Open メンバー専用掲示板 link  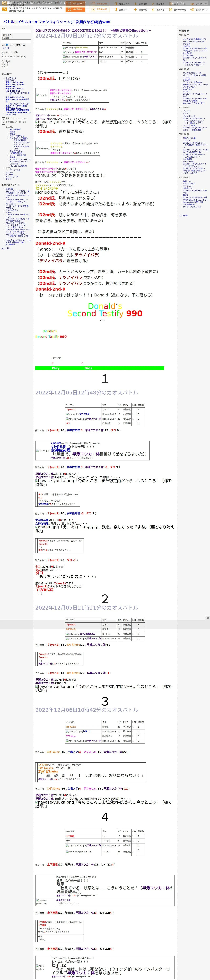coord(18,155)
